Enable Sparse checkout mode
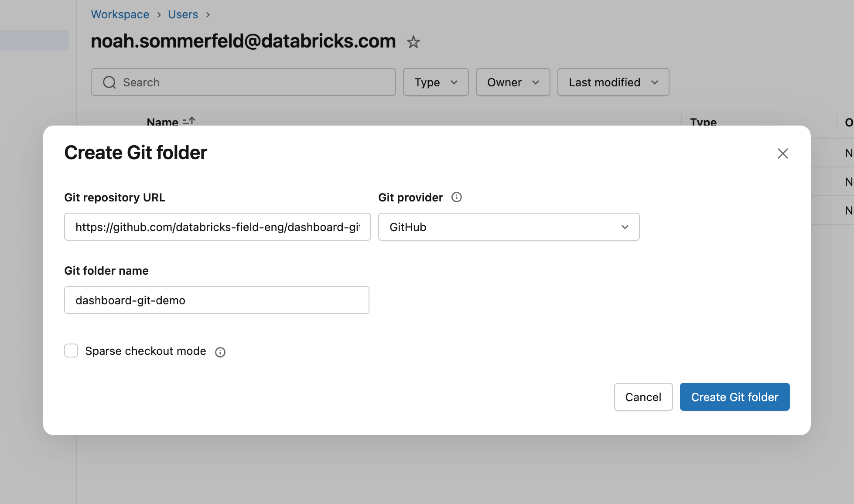The width and height of the screenshot is (854, 504). pos(71,351)
